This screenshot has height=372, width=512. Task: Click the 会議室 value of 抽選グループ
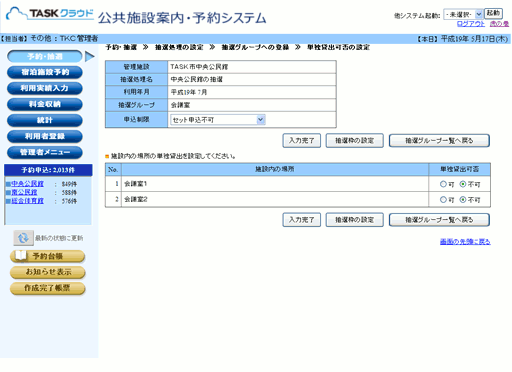click(x=252, y=105)
